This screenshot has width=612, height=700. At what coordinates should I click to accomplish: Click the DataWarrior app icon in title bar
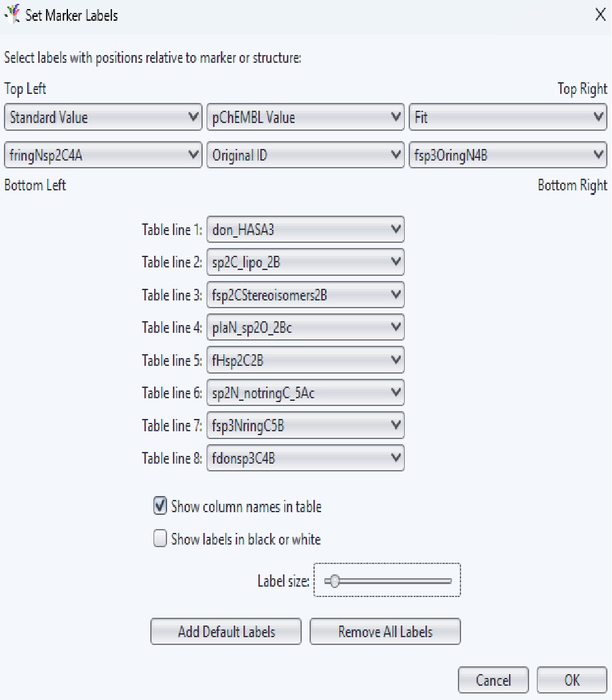(x=12, y=14)
